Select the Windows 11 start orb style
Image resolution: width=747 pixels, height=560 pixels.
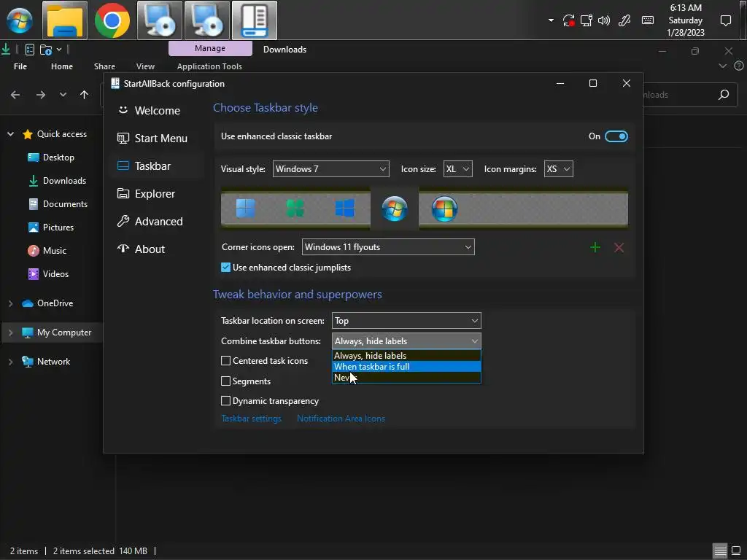pyautogui.click(x=245, y=208)
